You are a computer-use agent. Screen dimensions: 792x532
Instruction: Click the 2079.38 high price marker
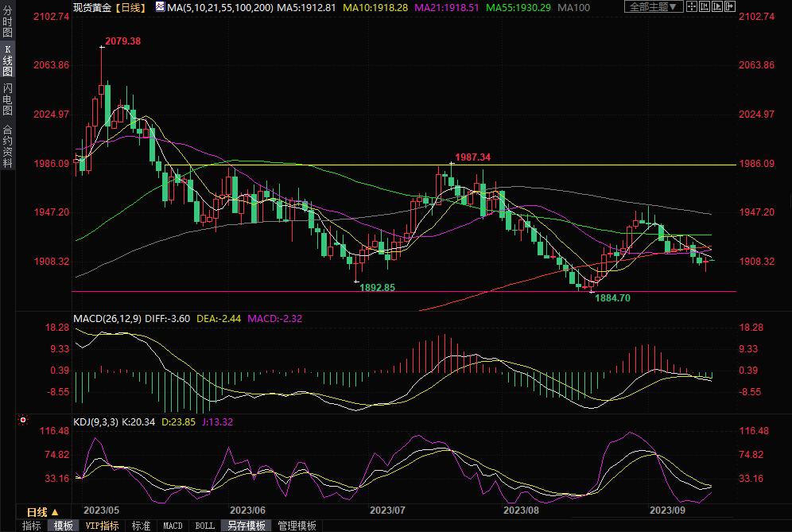(x=122, y=41)
